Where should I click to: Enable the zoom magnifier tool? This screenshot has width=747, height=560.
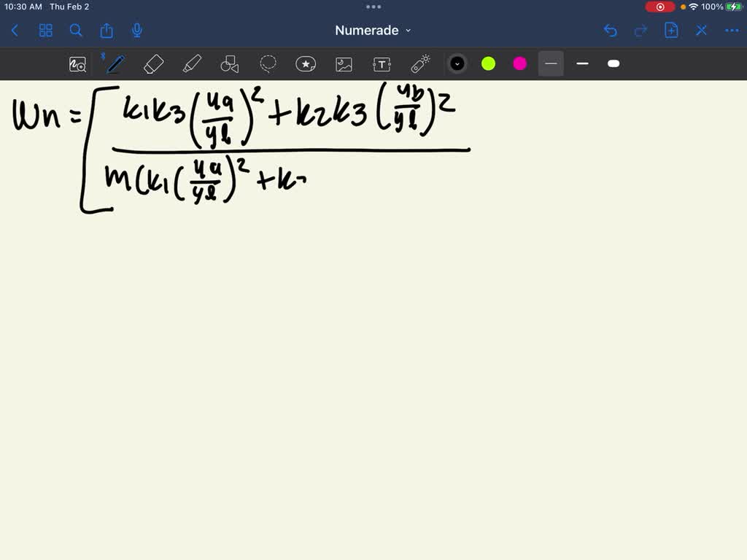[x=77, y=64]
